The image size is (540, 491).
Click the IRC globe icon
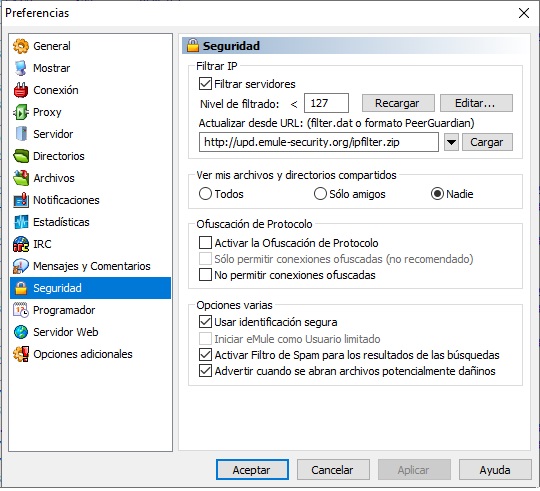click(21, 244)
